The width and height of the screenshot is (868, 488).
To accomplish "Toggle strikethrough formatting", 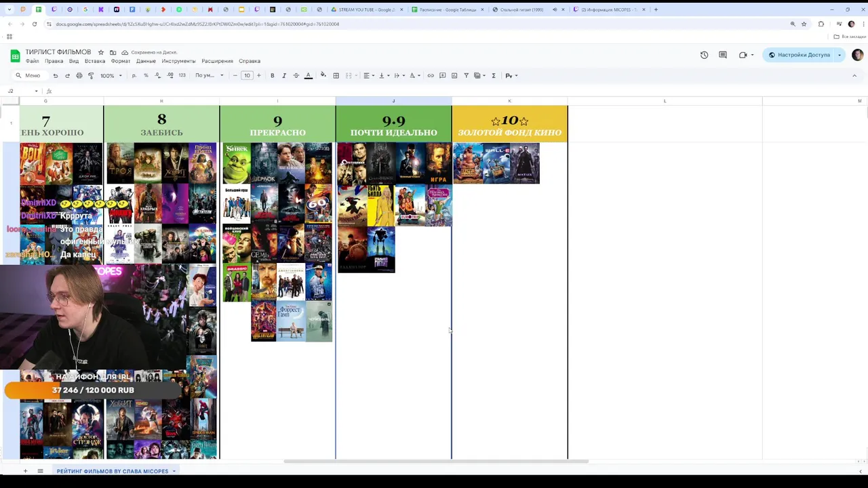I will click(296, 75).
